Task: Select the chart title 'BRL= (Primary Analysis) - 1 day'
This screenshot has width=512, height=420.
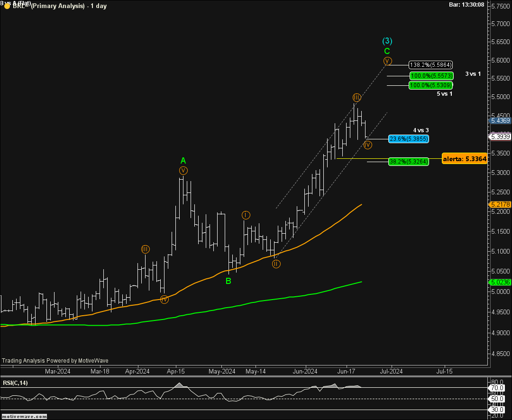Action: (60, 6)
